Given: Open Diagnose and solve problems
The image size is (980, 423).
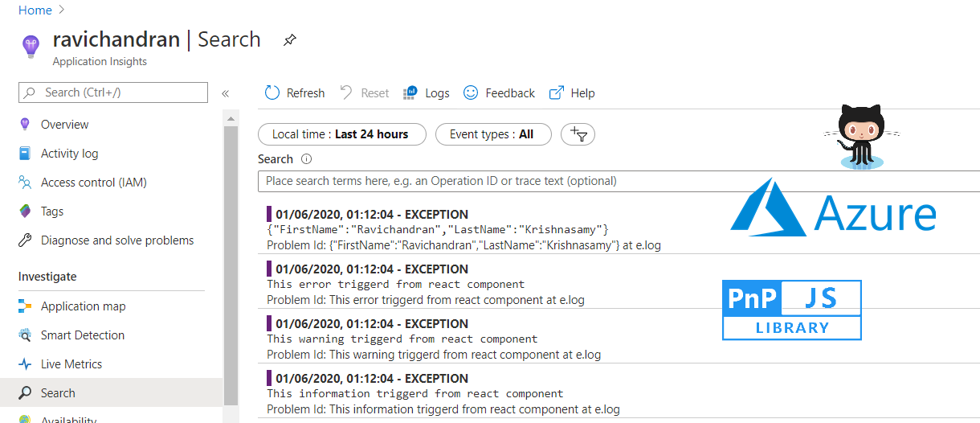Looking at the screenshot, I should tap(116, 240).
